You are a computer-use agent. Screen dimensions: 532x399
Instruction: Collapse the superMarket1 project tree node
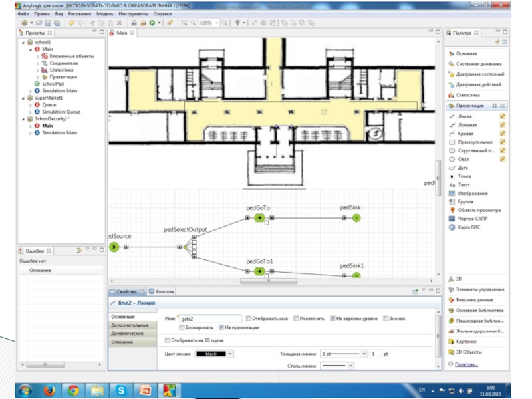point(23,98)
